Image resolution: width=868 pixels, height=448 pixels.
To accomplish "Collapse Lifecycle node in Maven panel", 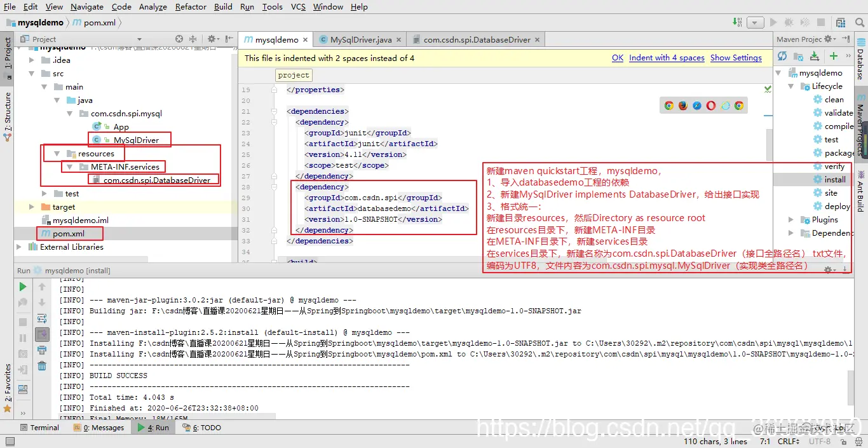I will 791,86.
